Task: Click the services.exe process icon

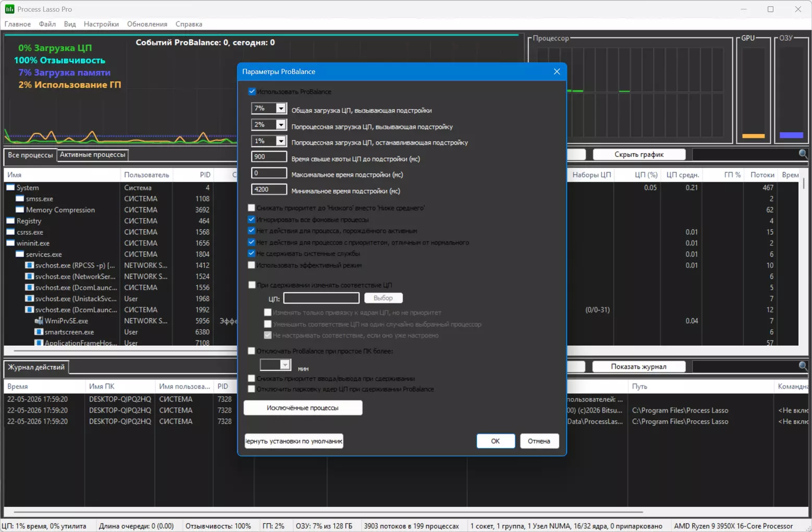Action: [20, 254]
